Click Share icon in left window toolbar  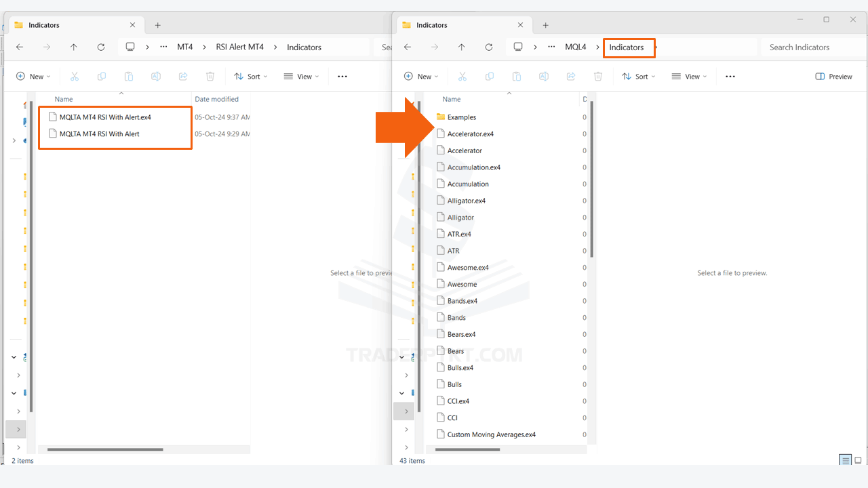(x=183, y=77)
